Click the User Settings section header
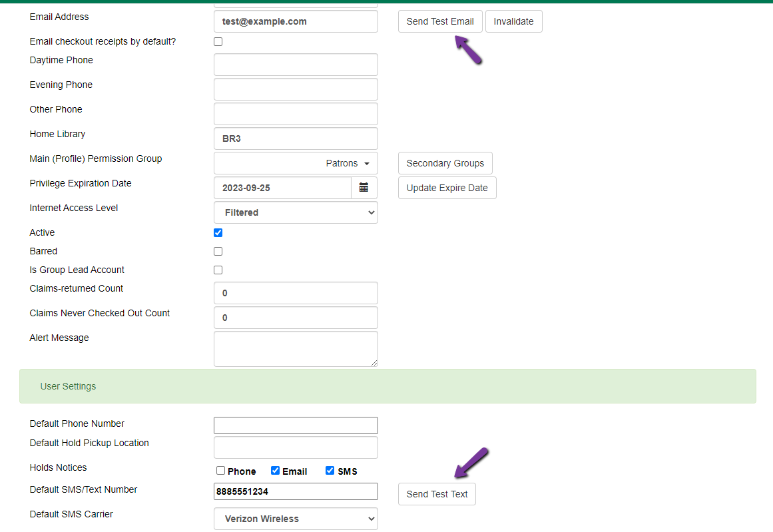This screenshot has width=773, height=532. 387,387
